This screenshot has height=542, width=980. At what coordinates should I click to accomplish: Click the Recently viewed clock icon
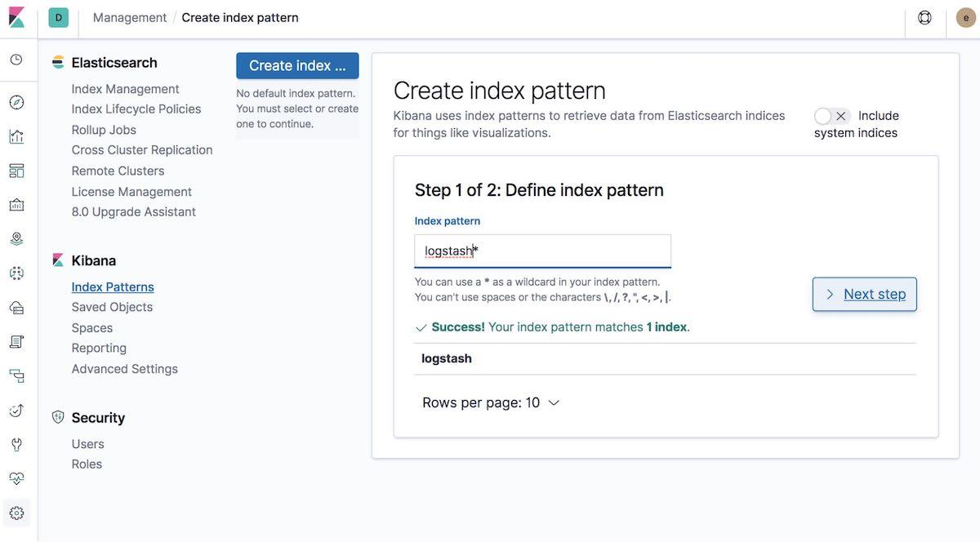click(x=16, y=60)
